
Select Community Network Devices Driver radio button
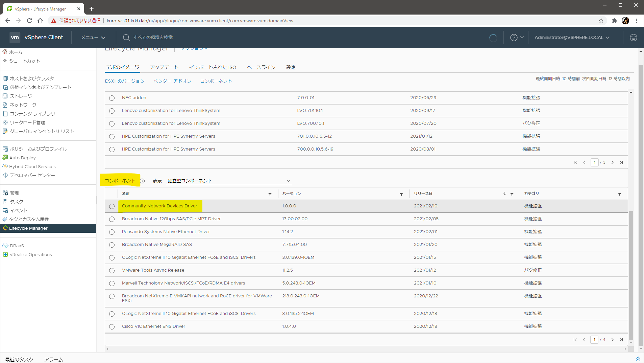(x=112, y=206)
